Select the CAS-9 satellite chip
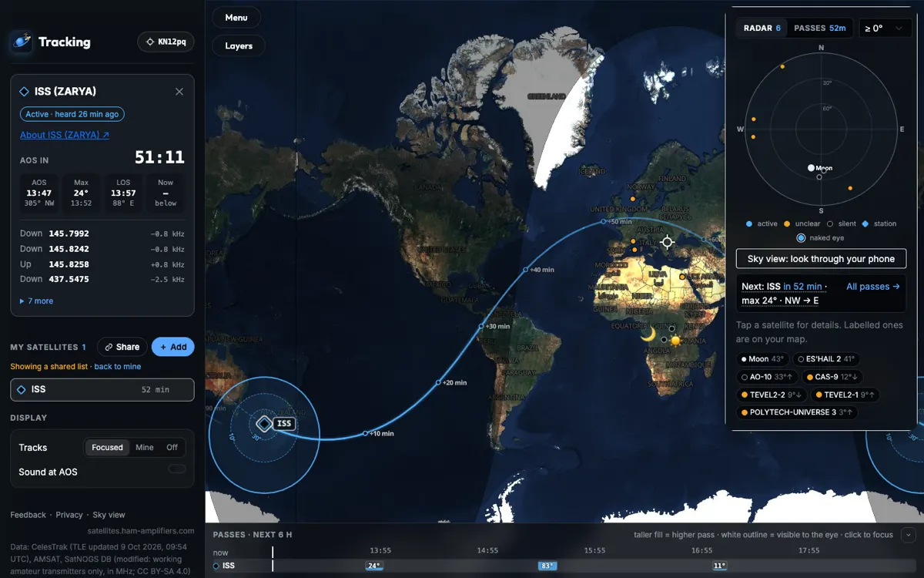This screenshot has width=924, height=578. click(832, 377)
